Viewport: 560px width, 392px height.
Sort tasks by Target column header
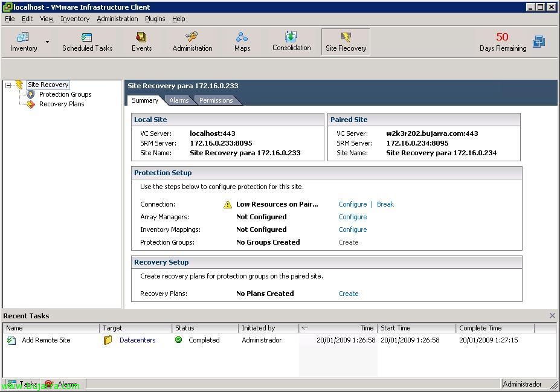[136, 328]
